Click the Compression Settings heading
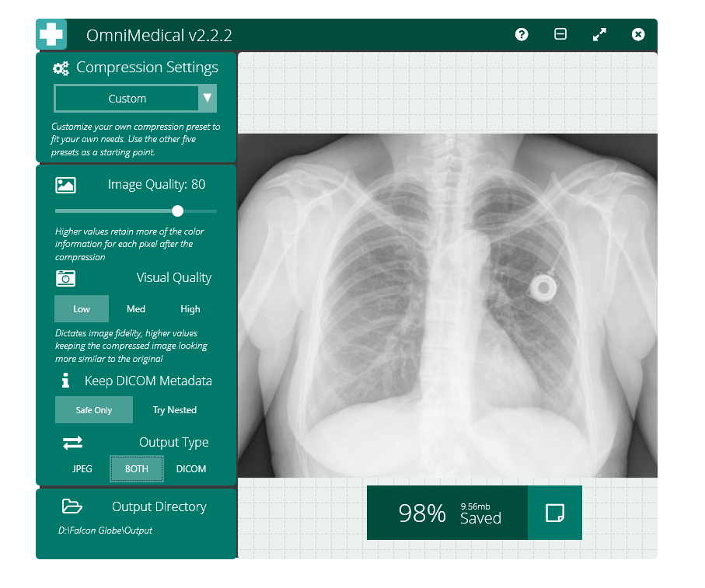This screenshot has width=705, height=588. tap(147, 68)
